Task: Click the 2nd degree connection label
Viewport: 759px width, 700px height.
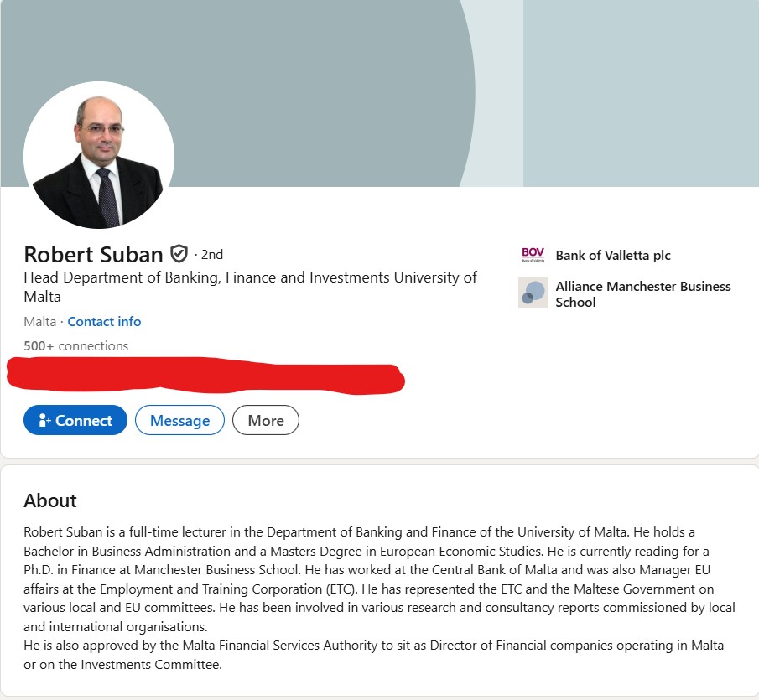Action: click(x=212, y=255)
